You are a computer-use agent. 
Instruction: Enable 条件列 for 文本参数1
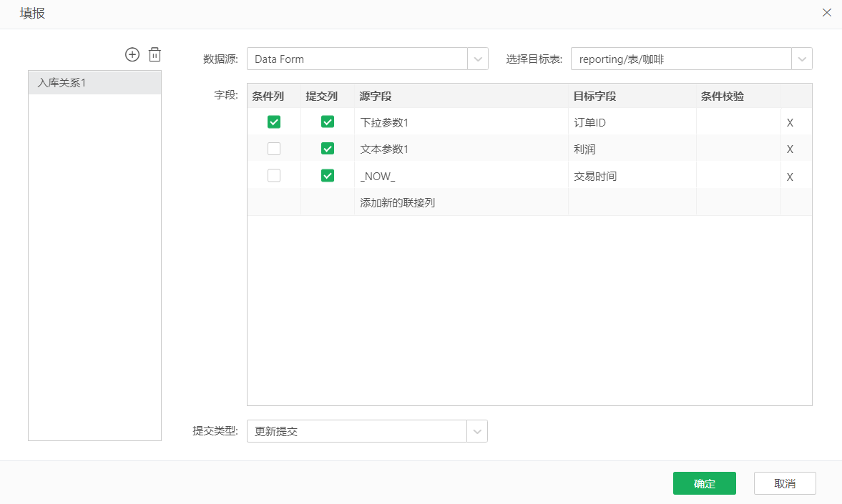[274, 149]
